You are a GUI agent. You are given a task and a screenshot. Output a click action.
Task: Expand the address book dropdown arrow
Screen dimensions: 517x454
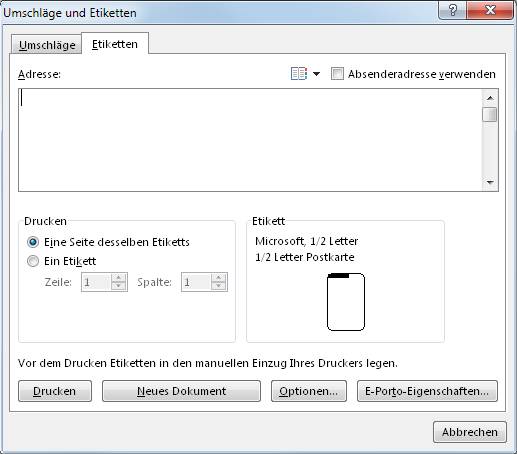[x=316, y=74]
